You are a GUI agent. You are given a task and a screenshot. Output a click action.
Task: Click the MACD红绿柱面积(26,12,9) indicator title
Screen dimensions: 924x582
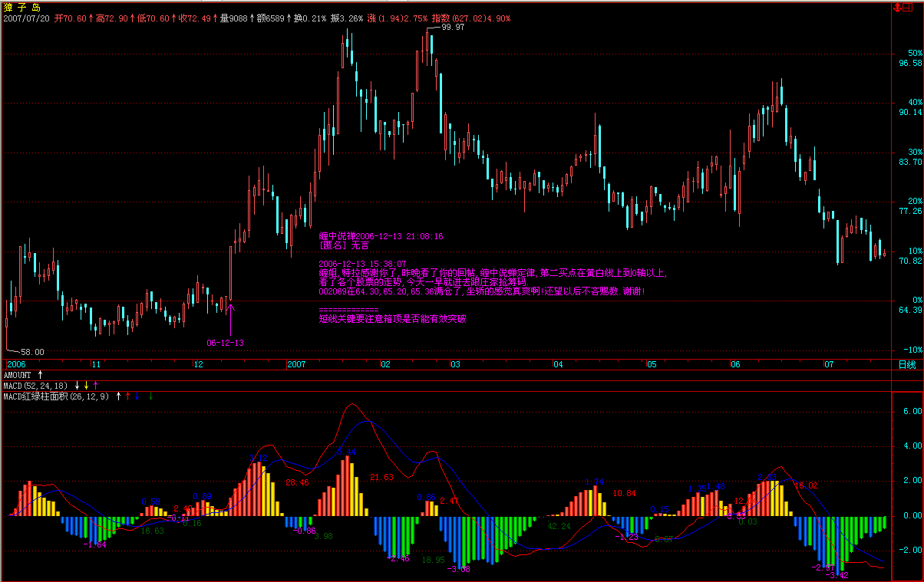pyautogui.click(x=56, y=396)
